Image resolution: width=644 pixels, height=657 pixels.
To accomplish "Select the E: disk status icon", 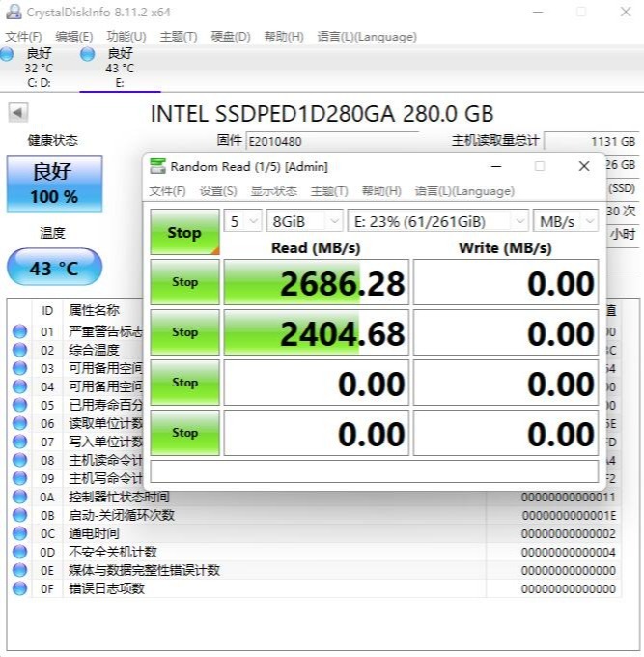I will (x=88, y=54).
